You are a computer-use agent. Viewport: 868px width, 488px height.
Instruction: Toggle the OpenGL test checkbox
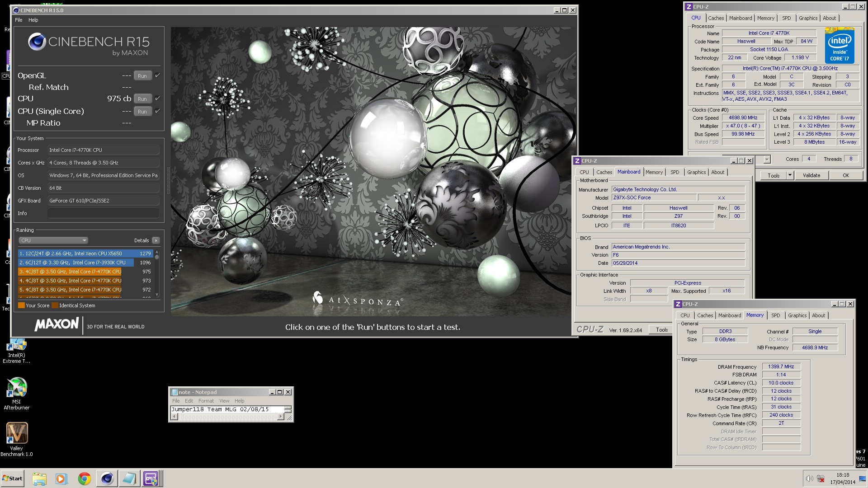tap(157, 75)
